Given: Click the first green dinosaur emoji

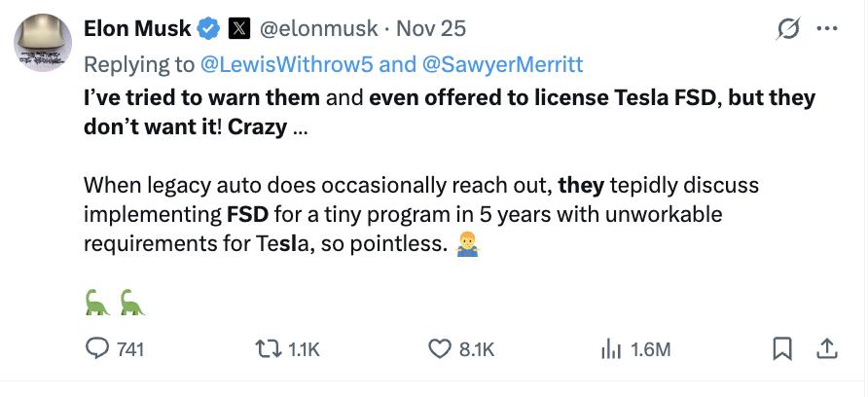Looking at the screenshot, I should (97, 303).
